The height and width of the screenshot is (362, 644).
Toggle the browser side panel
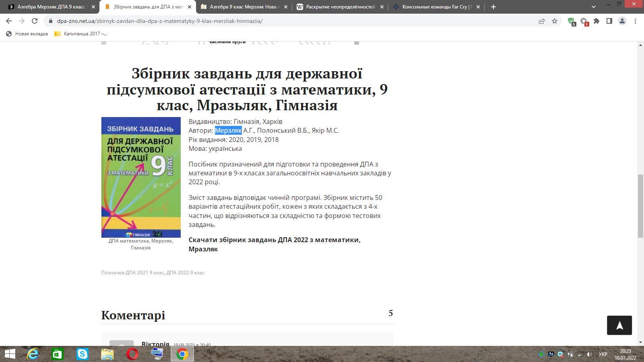click(609, 21)
